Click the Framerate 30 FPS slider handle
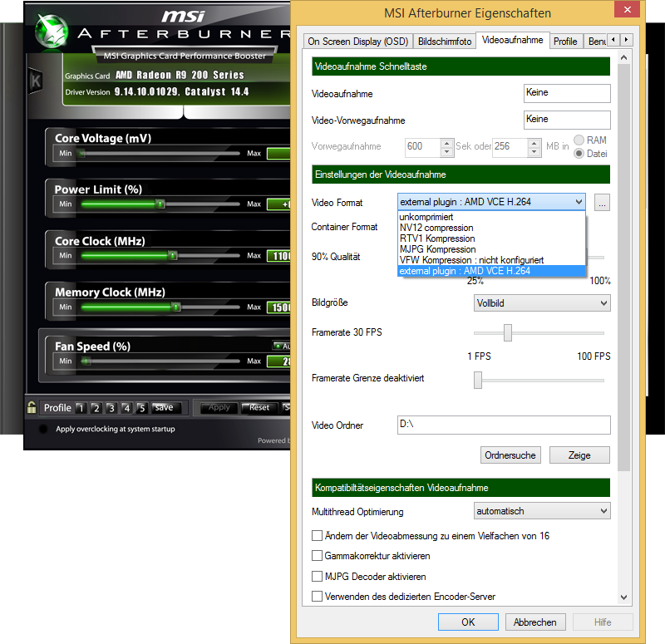The image size is (665, 644). [508, 332]
